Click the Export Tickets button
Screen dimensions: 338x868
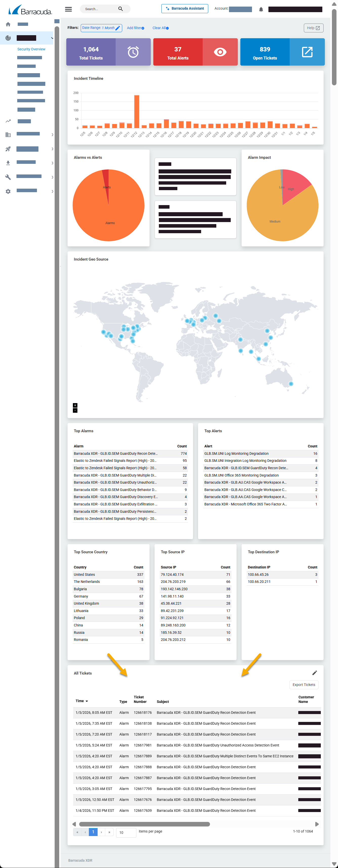[x=304, y=685]
